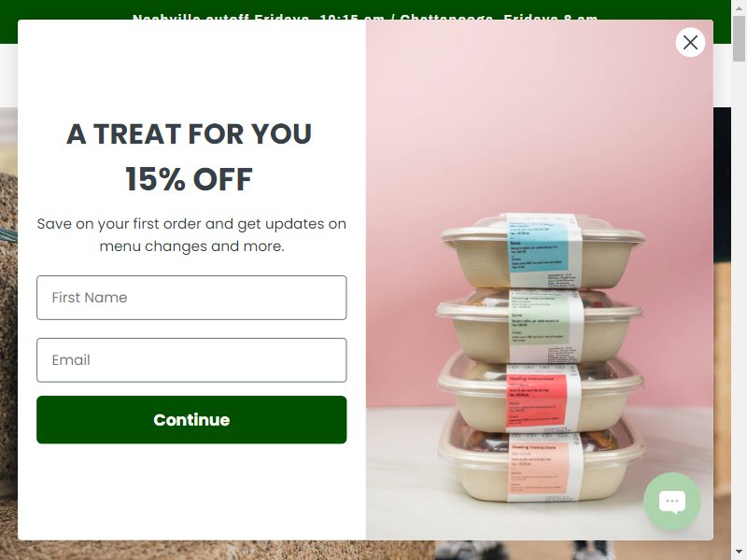This screenshot has height=560, width=747.
Task: Click the scrollbar down arrow
Action: [x=739, y=553]
